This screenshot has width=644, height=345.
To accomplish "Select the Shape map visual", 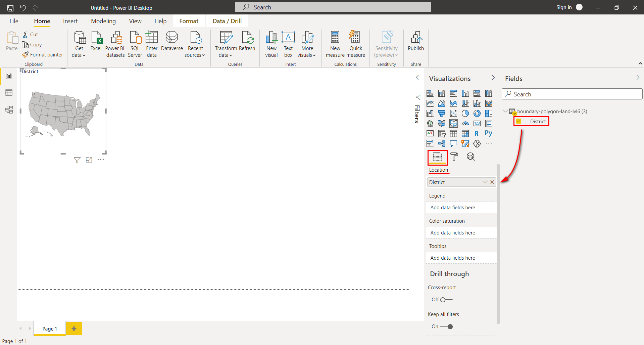I will tap(453, 124).
